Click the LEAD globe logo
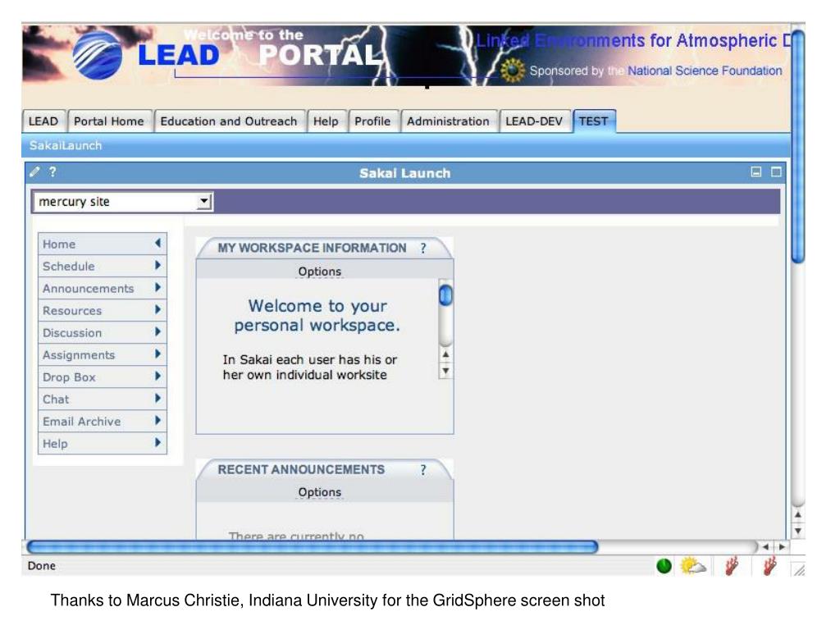This screenshot has width=840, height=630. 97,56
